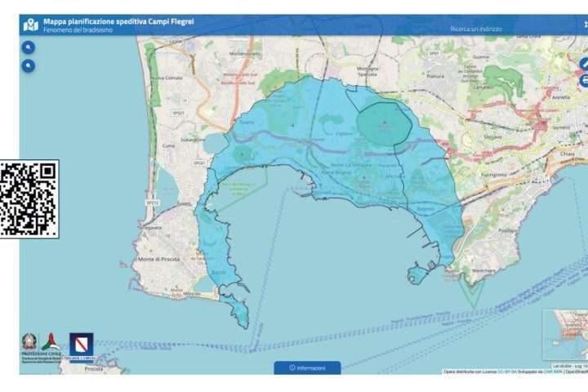588x392 pixels.
Task: Click the overview minimap thumbnail
Action: [x=565, y=335]
